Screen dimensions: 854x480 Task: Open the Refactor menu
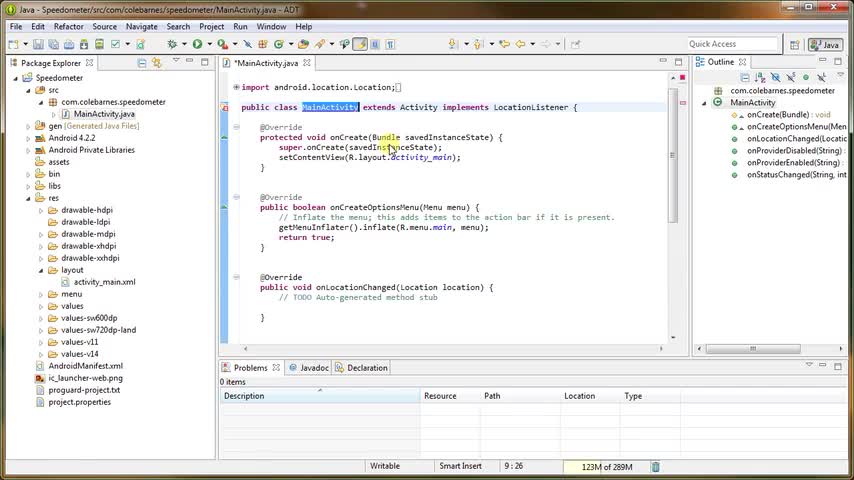coord(68,27)
